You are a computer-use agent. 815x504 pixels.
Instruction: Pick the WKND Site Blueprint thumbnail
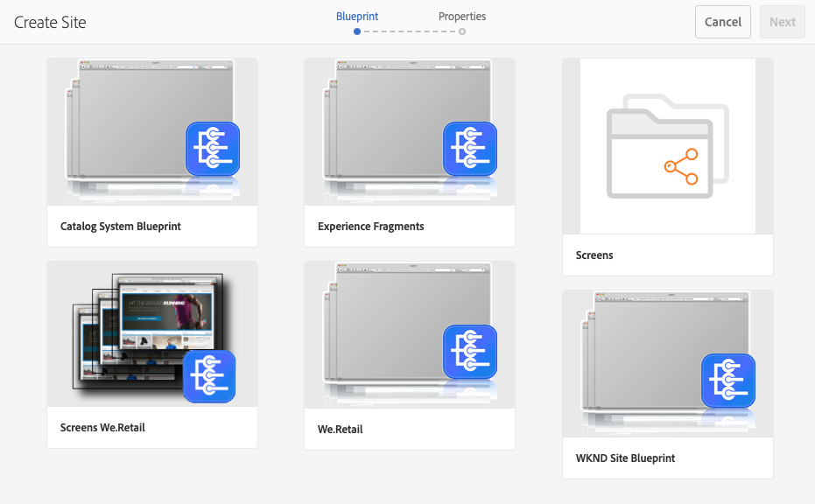pyautogui.click(x=668, y=364)
